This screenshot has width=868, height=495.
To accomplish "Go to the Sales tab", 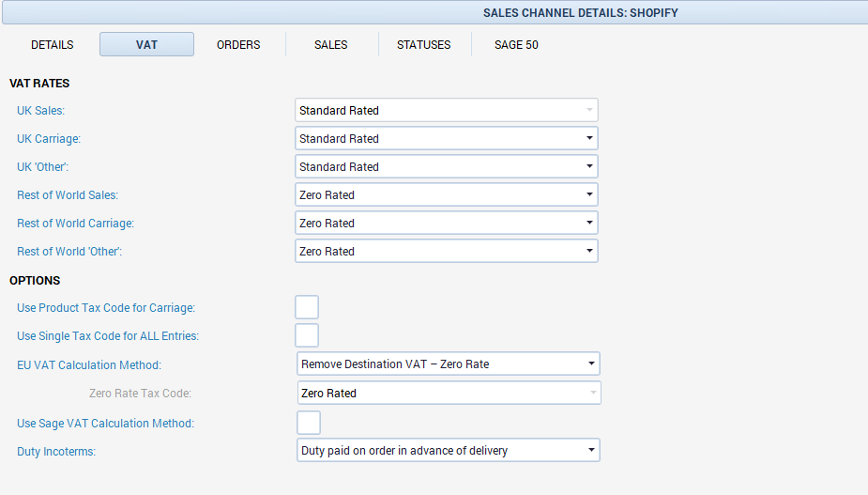I will tap(330, 45).
